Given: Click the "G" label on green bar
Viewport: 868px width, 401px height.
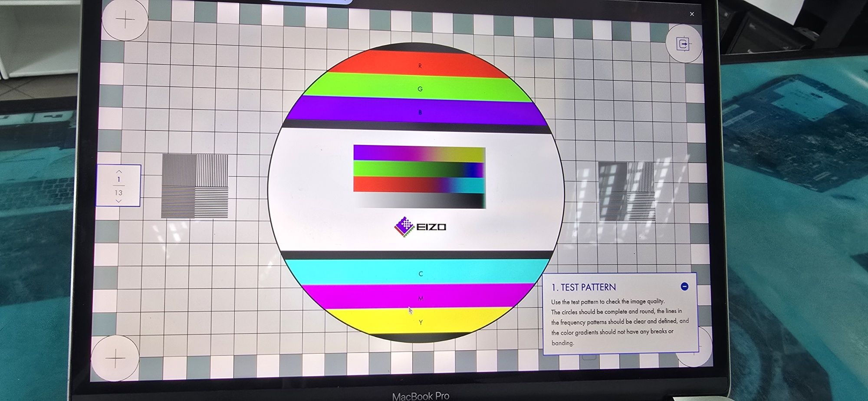Looking at the screenshot, I should (x=420, y=89).
